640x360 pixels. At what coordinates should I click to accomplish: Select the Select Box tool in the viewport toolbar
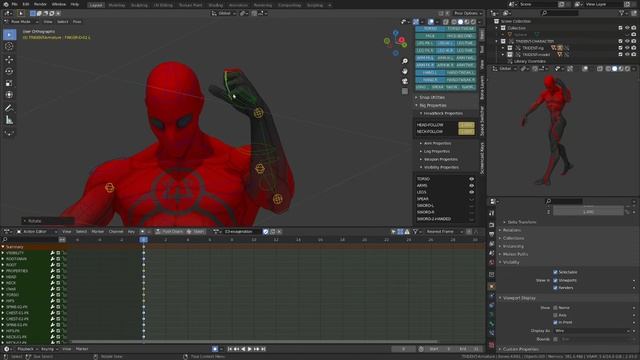coord(9,35)
